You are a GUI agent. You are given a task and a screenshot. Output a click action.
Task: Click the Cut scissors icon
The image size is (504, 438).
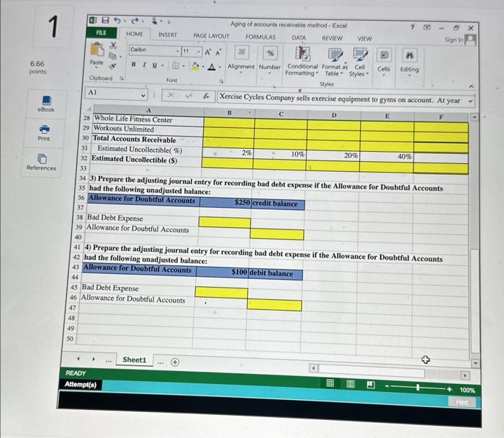pos(113,45)
